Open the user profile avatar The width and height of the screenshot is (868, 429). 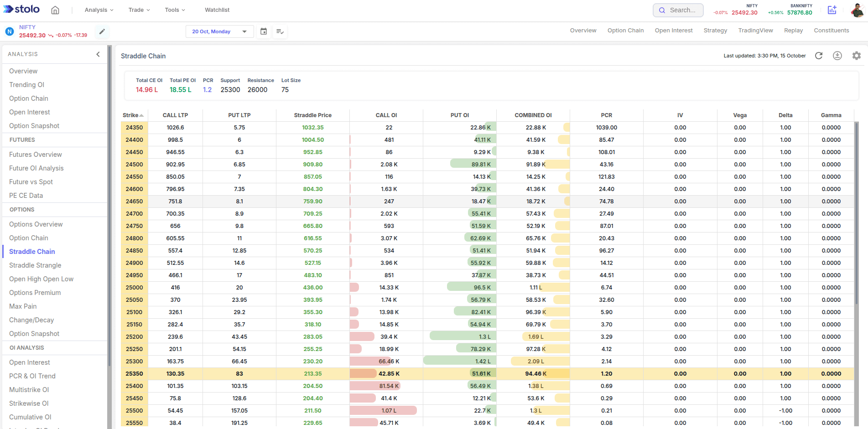point(858,10)
